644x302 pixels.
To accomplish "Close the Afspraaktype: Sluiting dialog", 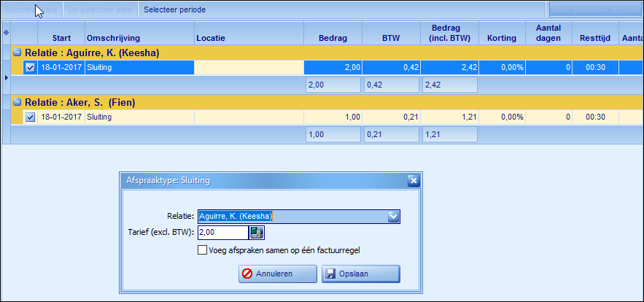I will (x=412, y=181).
